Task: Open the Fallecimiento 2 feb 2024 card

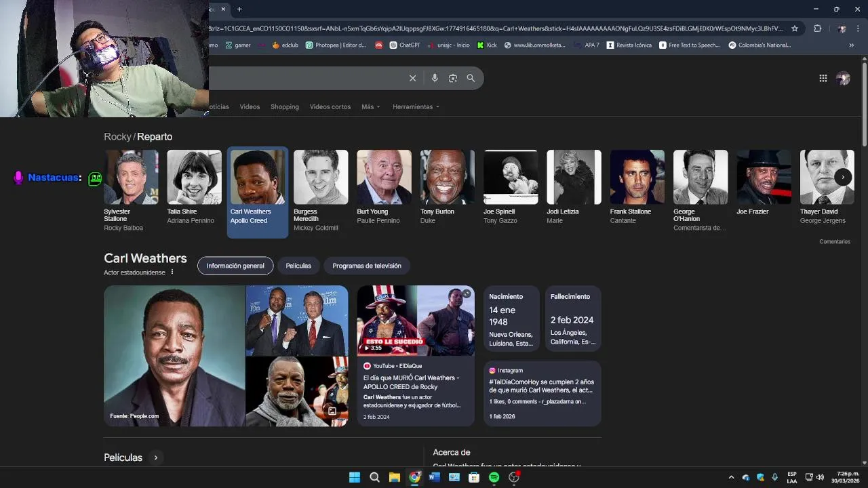Action: tap(573, 319)
